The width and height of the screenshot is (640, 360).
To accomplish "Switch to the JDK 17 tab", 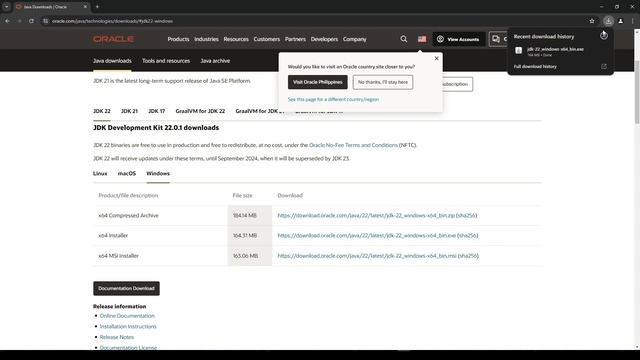I will pos(157,111).
